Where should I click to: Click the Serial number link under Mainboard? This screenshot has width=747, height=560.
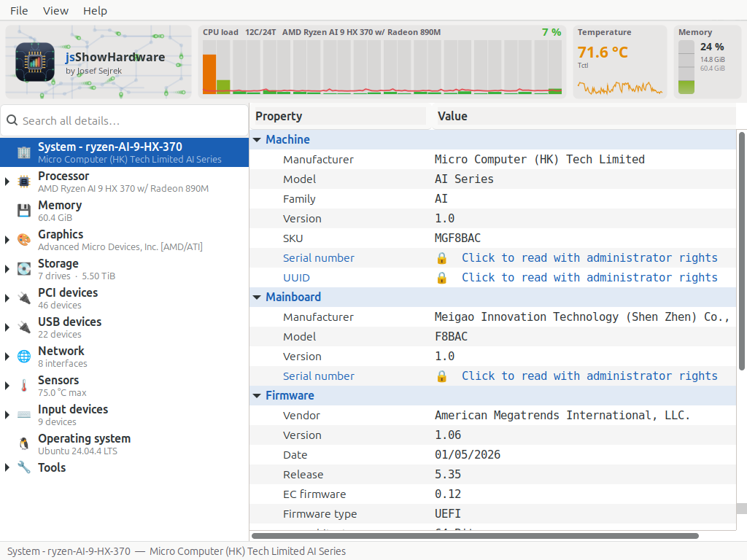pyautogui.click(x=319, y=376)
